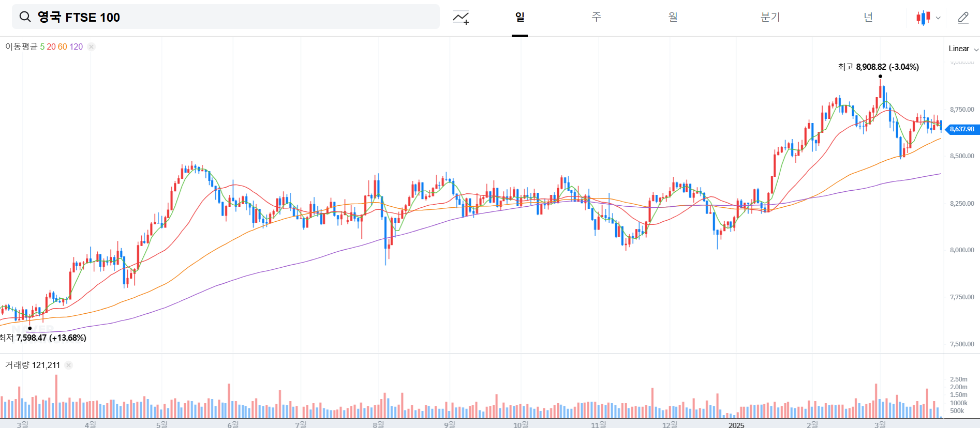Open the Linear scale dropdown

pos(963,49)
